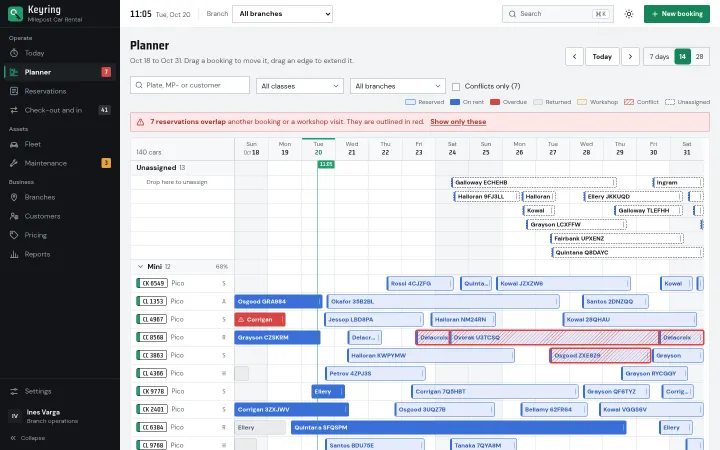720x450 pixels.
Task: Open the Fairbank UPXENZ unassigned booking
Action: point(617,238)
